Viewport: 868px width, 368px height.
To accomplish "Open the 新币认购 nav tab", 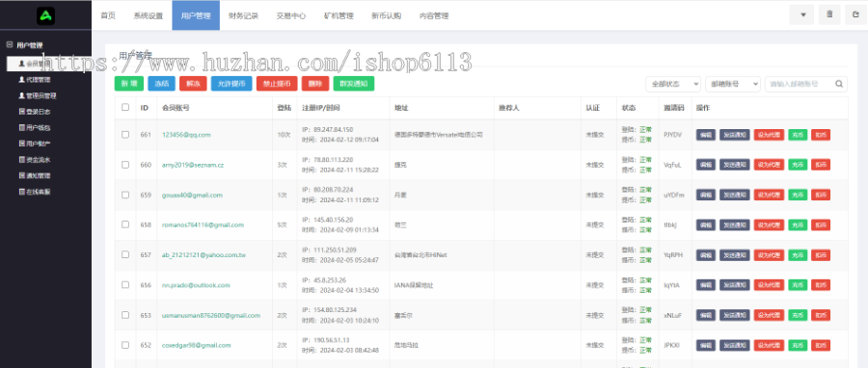I will click(386, 15).
